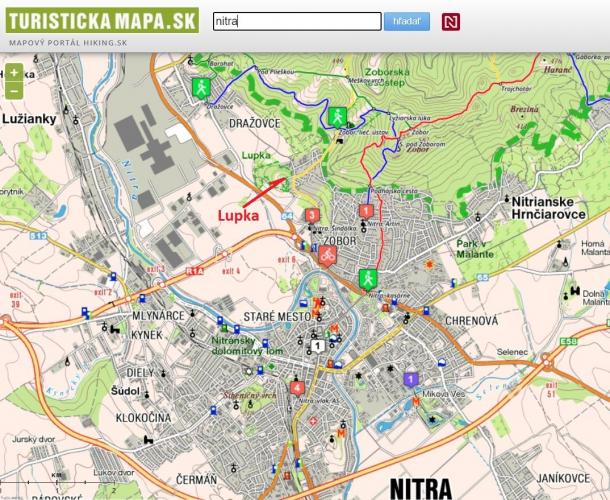610x500 pixels.
Task: Zoom in with the plus button
Action: tap(14, 74)
